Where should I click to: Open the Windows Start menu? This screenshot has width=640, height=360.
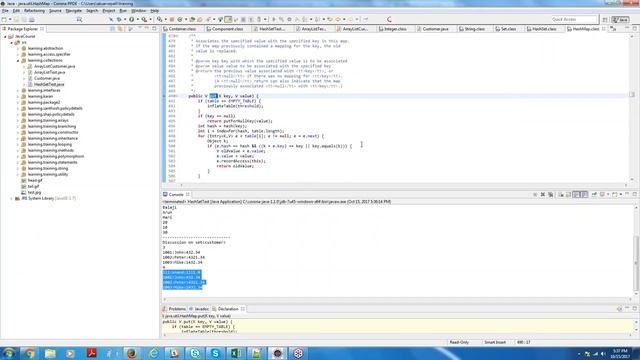click(x=9, y=353)
